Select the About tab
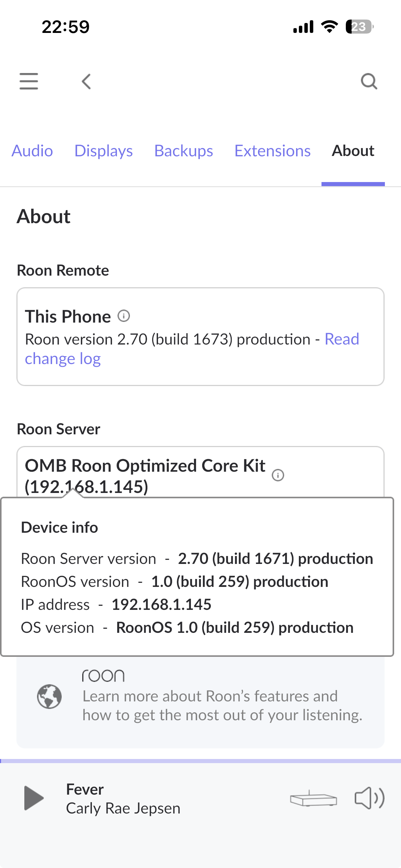The image size is (401, 868). [x=353, y=151]
